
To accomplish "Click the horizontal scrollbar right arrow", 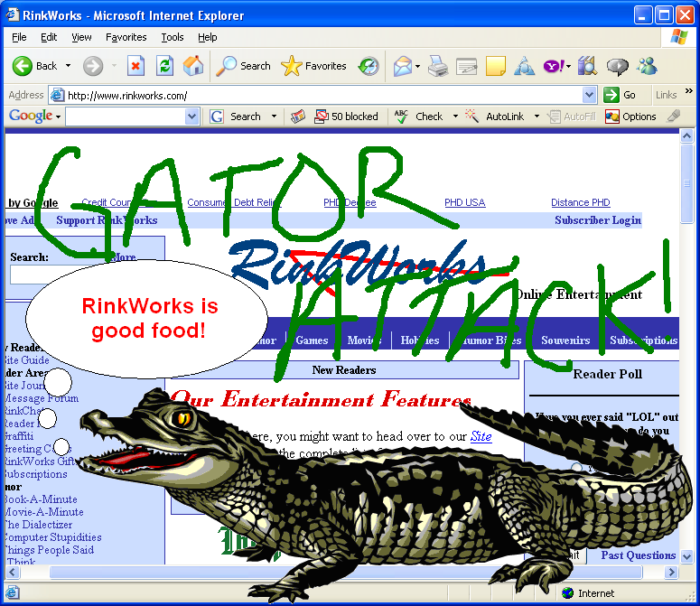I will pos(671,572).
